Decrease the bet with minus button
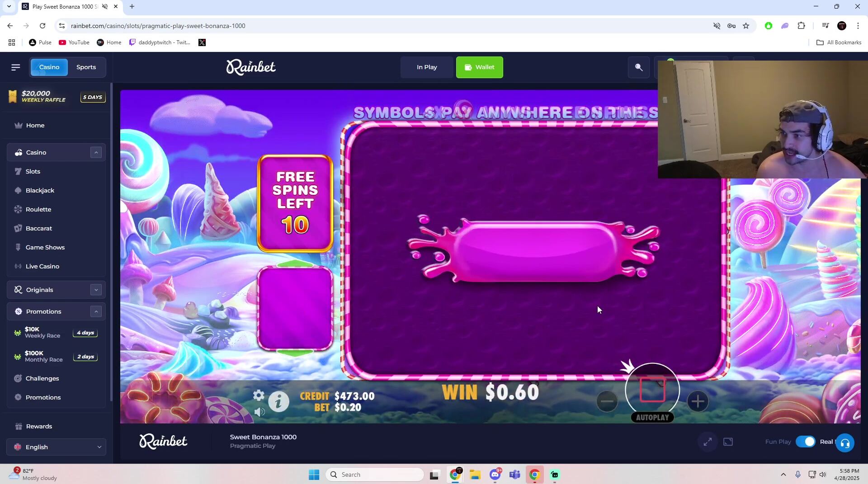Image resolution: width=868 pixels, height=484 pixels. tap(607, 401)
